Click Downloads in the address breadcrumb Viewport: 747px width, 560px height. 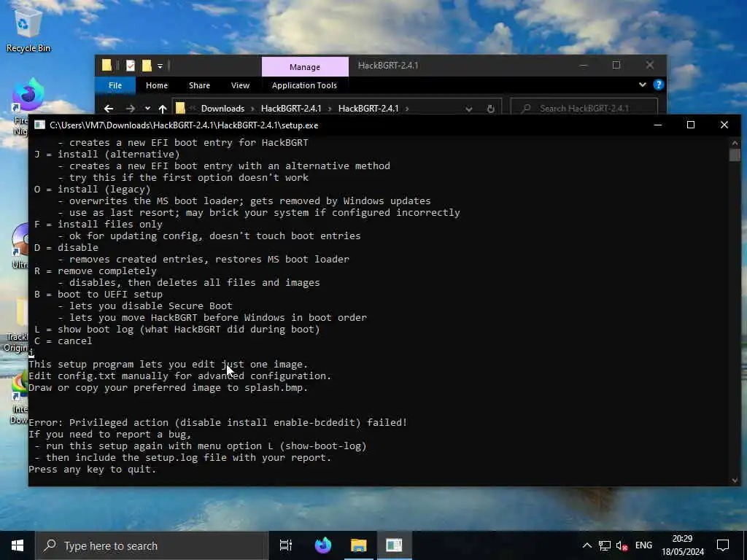click(x=222, y=109)
